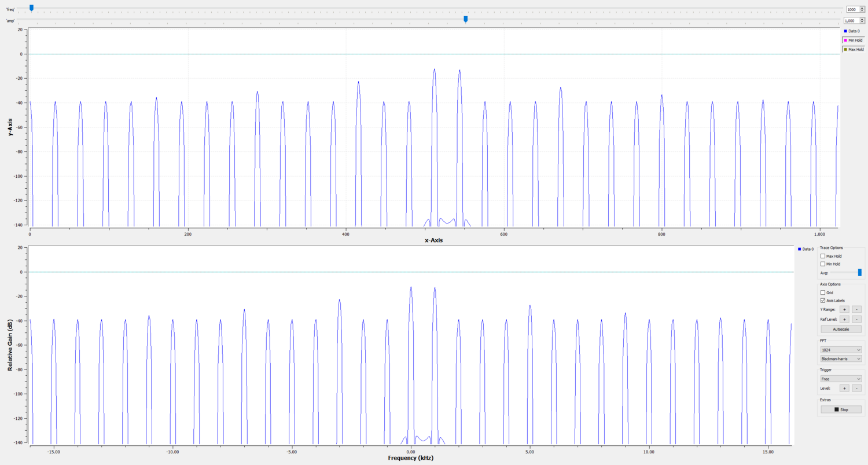Open the Blackman-harris window dropdown

[841, 359]
